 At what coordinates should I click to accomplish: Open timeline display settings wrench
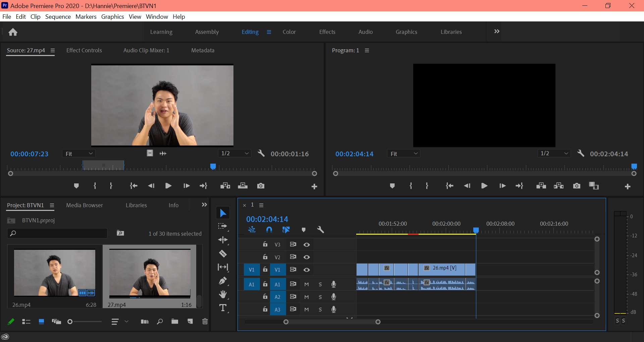pos(320,230)
